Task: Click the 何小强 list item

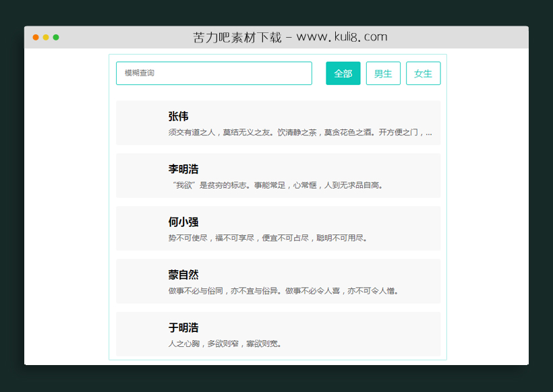Action: pos(279,228)
